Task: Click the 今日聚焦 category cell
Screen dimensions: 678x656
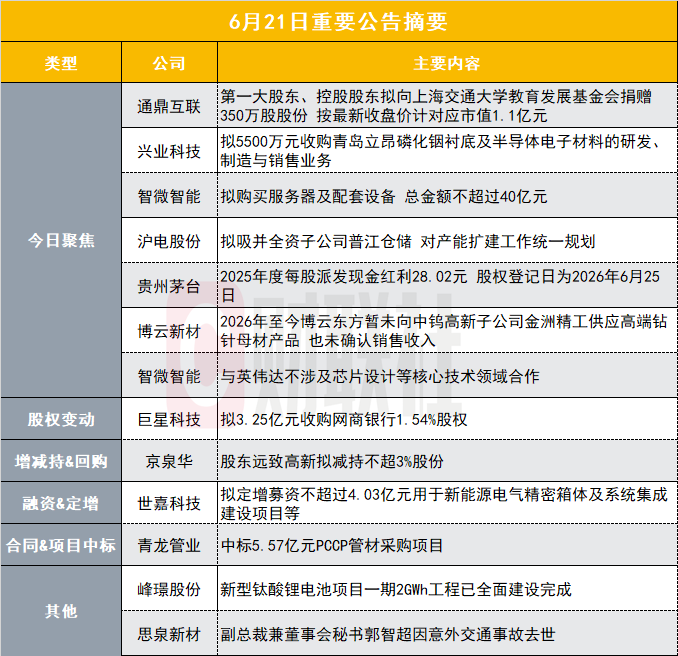Action: click(61, 240)
